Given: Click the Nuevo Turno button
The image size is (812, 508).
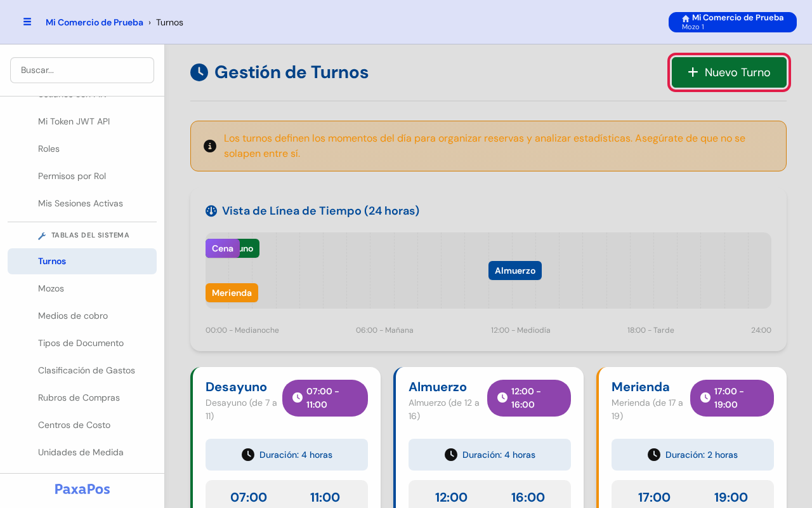Looking at the screenshot, I should point(729,72).
